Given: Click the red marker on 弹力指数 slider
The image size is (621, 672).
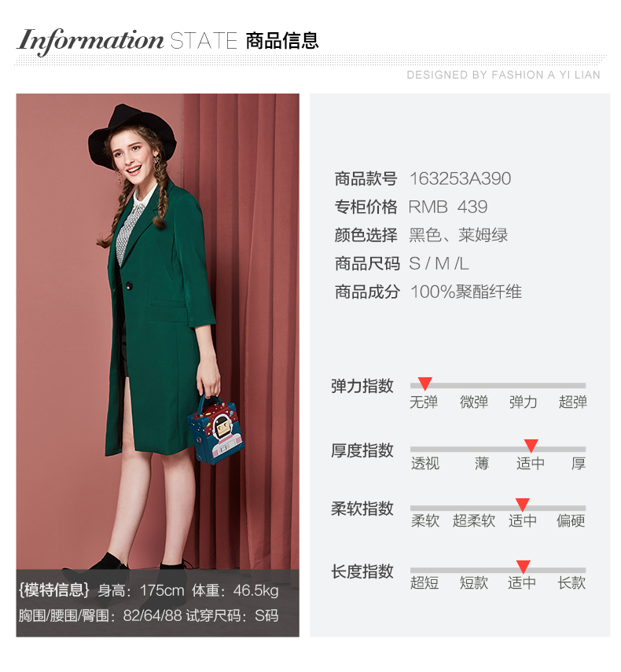Looking at the screenshot, I should tap(424, 383).
